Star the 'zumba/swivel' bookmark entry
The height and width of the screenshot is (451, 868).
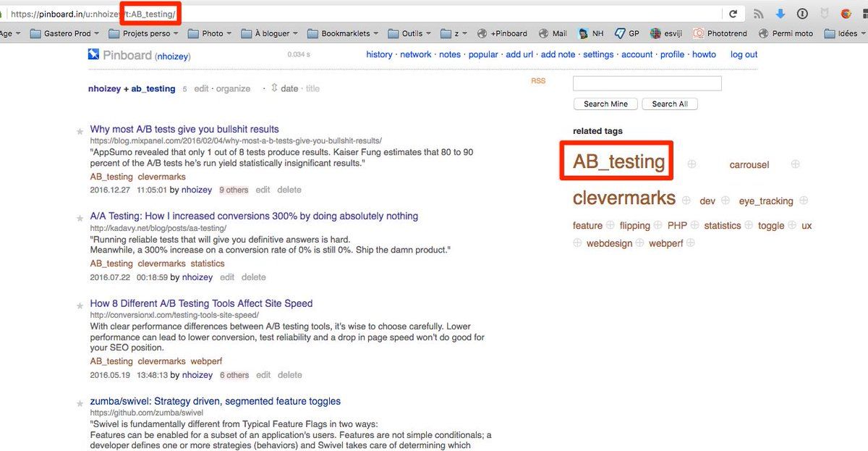(80, 403)
